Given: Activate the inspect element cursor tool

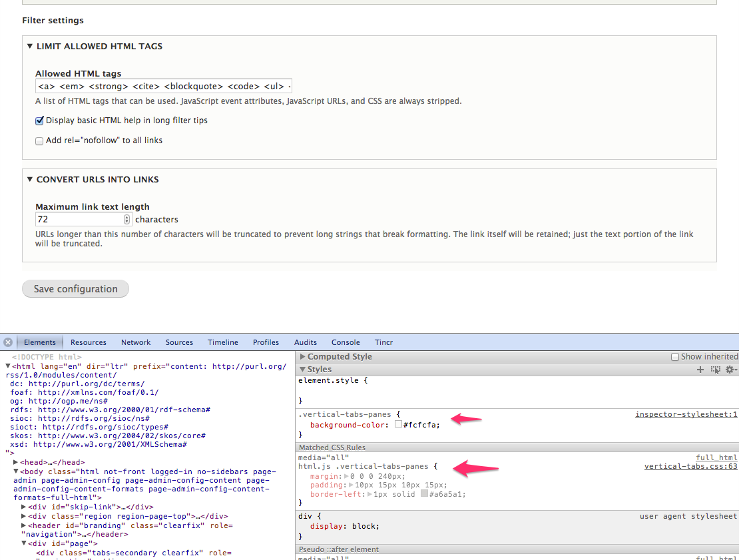Looking at the screenshot, I should pyautogui.click(x=716, y=370).
